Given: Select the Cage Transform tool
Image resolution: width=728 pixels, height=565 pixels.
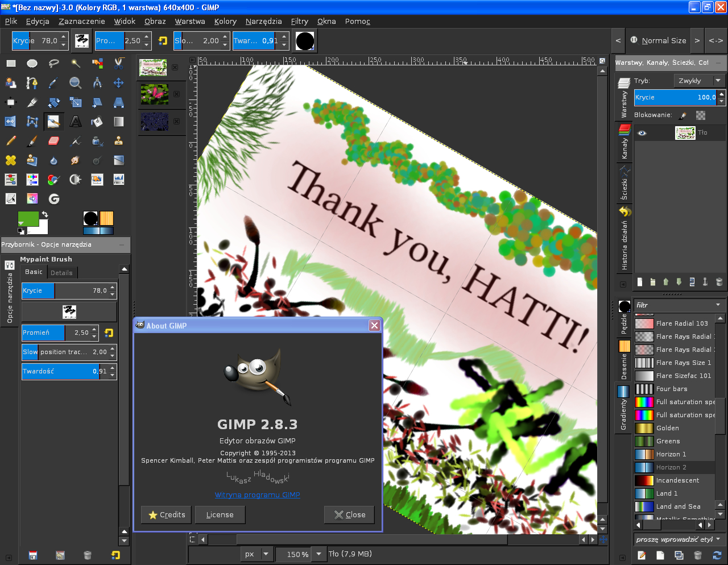Looking at the screenshot, I should coord(32,121).
